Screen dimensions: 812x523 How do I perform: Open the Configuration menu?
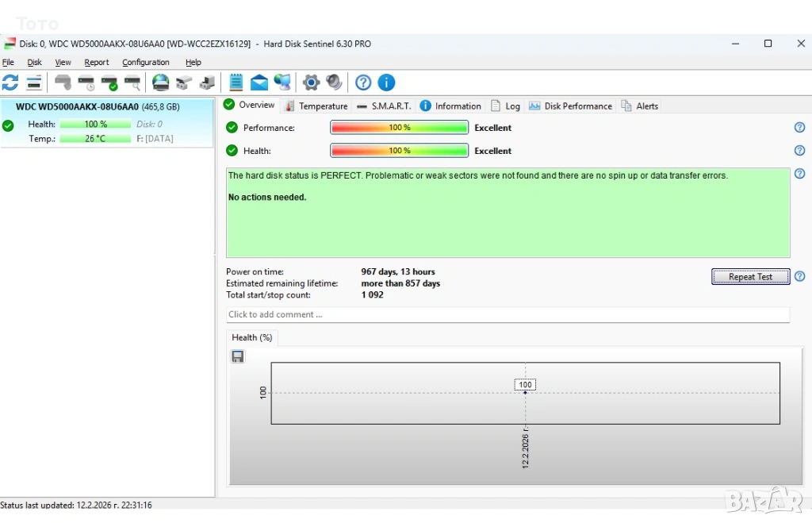tap(145, 63)
